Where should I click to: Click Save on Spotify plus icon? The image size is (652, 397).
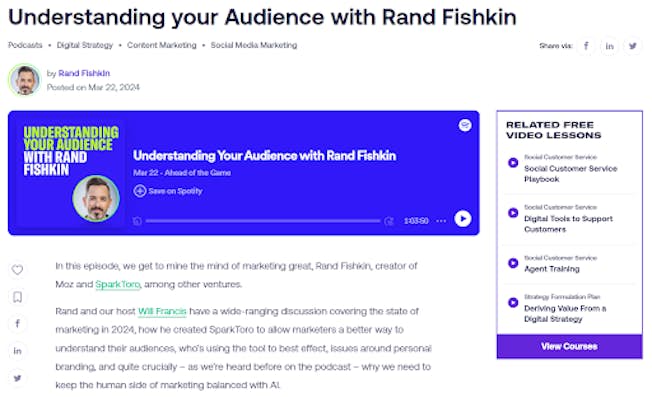[x=140, y=191]
